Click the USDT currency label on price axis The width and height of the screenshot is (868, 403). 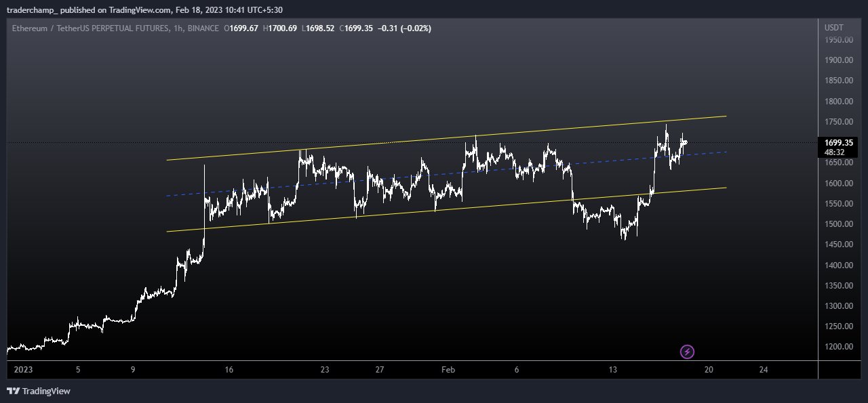[833, 28]
